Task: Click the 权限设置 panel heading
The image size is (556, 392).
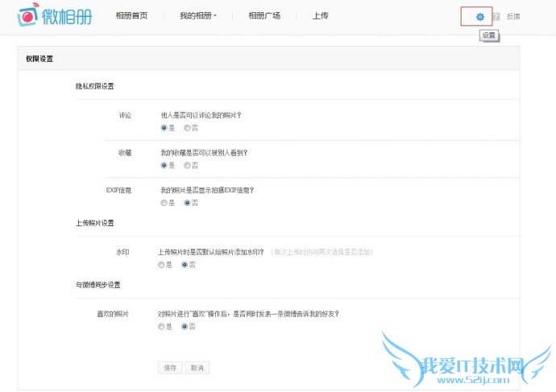Action: (39, 59)
